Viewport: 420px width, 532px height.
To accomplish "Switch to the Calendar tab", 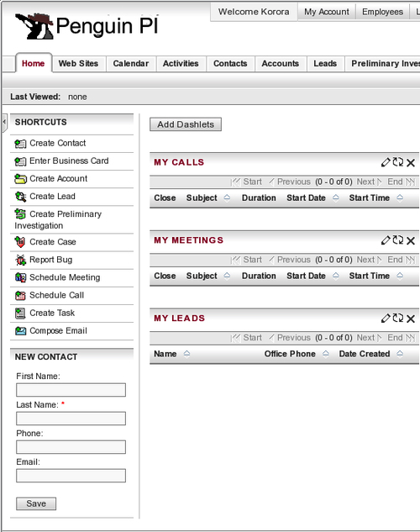I will [x=131, y=64].
